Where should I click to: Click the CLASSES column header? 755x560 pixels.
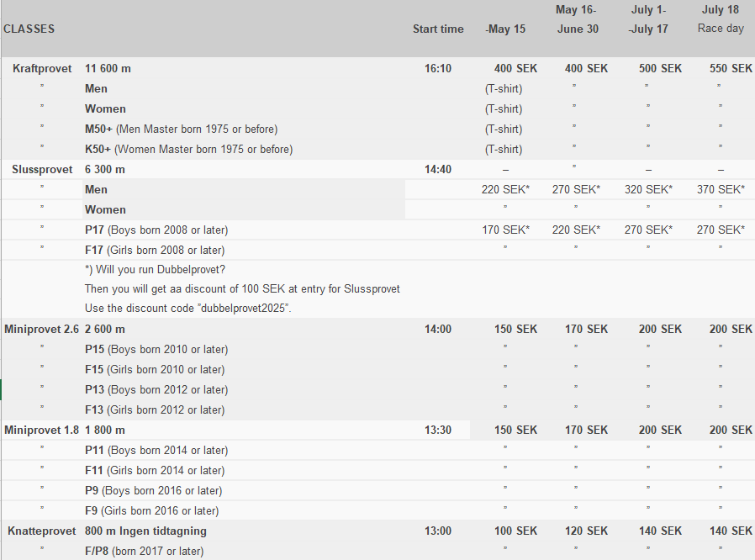pos(29,29)
